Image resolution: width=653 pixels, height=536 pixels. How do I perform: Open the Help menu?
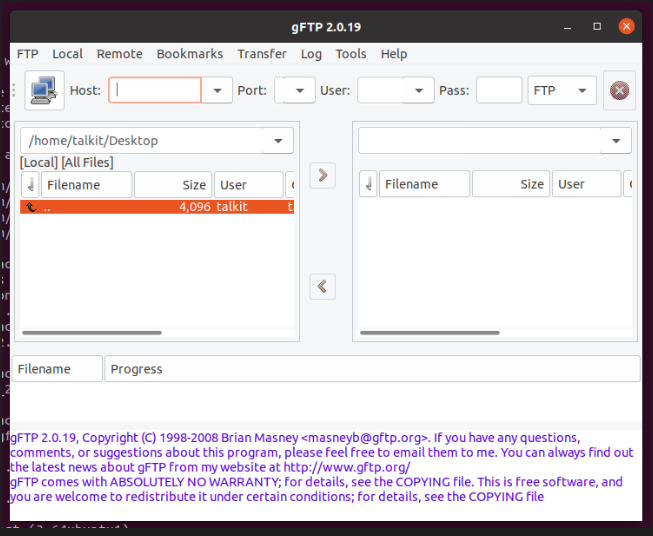click(x=394, y=54)
